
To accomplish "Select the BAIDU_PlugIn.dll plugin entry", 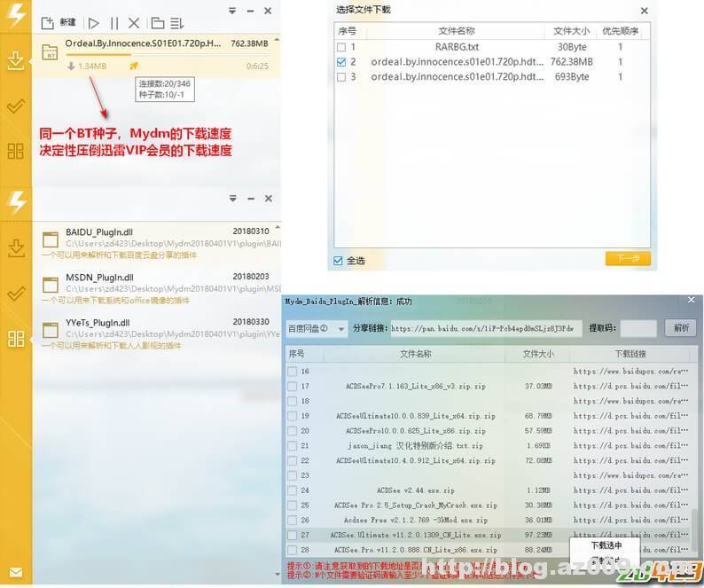I will pyautogui.click(x=157, y=243).
